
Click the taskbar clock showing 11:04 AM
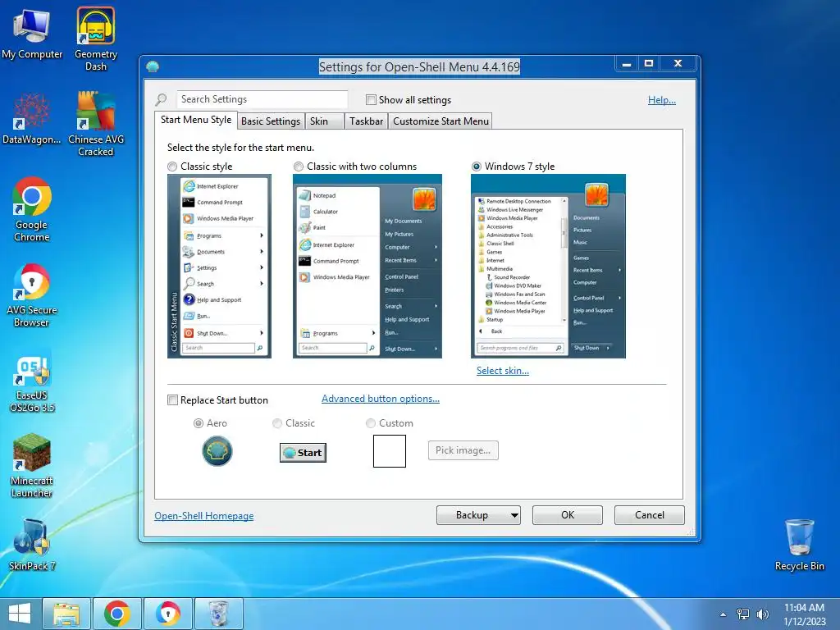(x=804, y=614)
